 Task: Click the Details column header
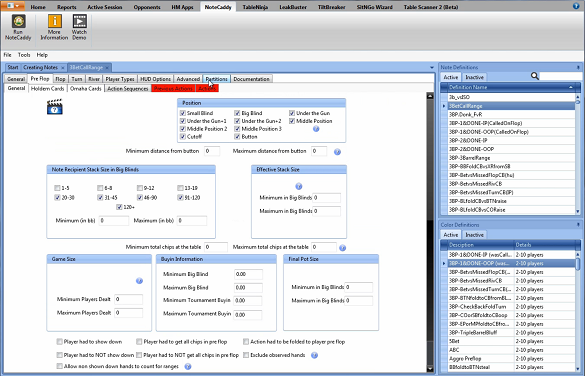tap(544, 245)
